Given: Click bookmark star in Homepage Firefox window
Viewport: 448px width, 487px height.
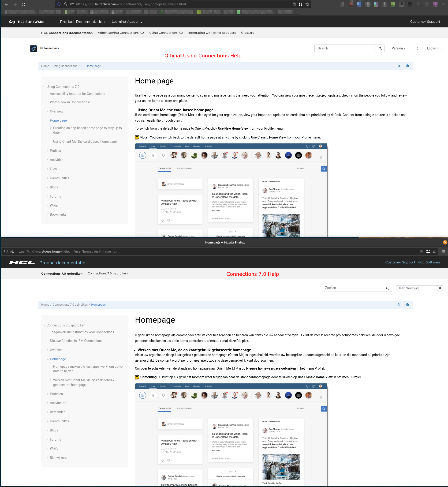Looking at the screenshot, I should (435, 251).
